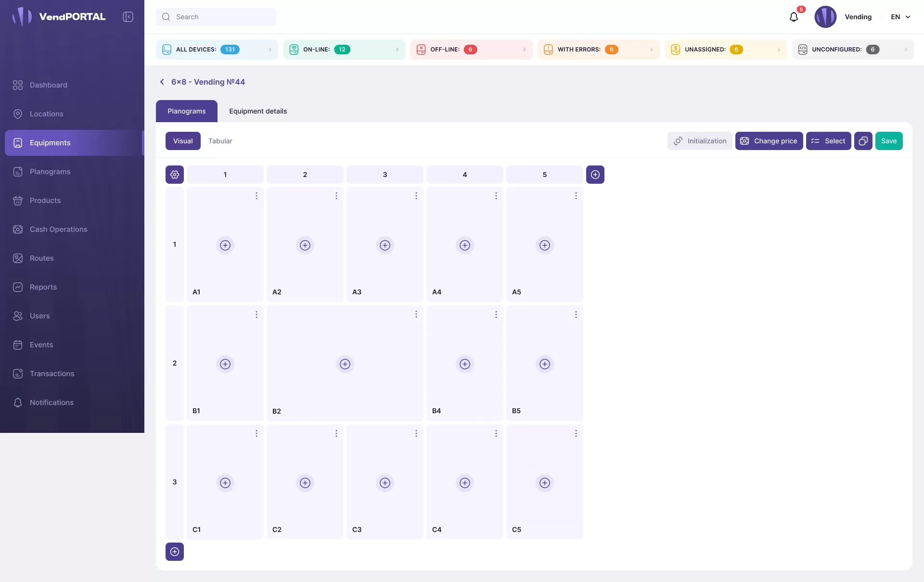Open the planogram grid settings gear
Image resolution: width=924 pixels, height=582 pixels.
(x=175, y=175)
